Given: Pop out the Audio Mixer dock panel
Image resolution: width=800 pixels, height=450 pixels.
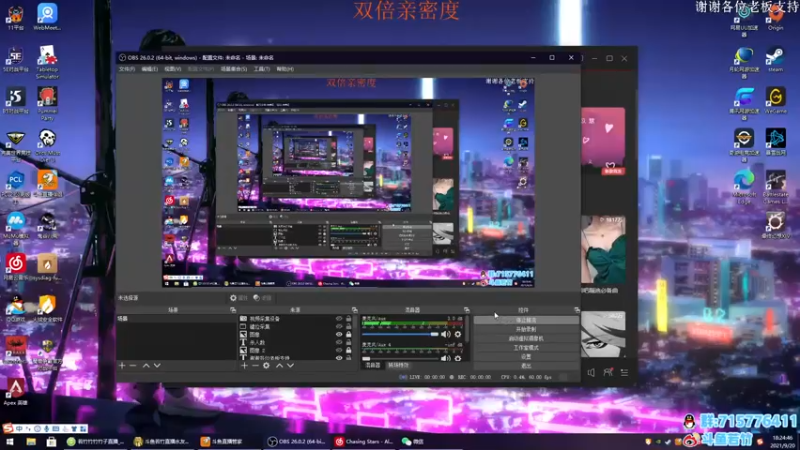Looking at the screenshot, I should coord(466,310).
